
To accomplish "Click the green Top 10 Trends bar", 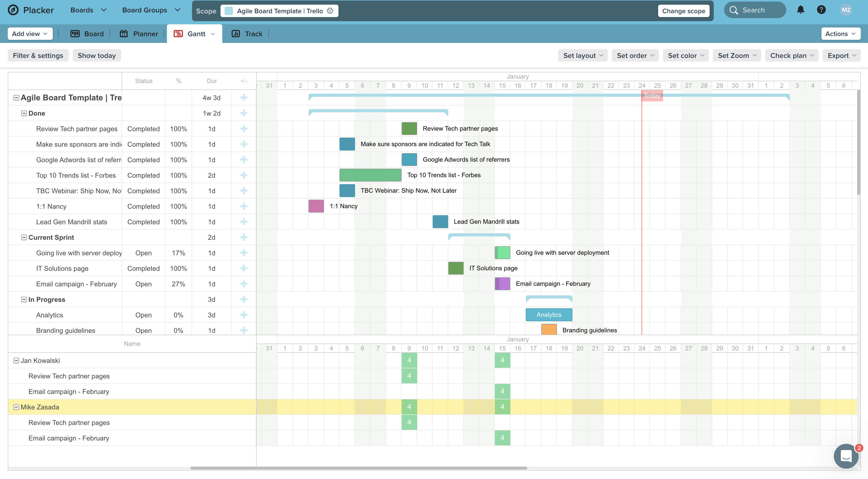I will 370,175.
